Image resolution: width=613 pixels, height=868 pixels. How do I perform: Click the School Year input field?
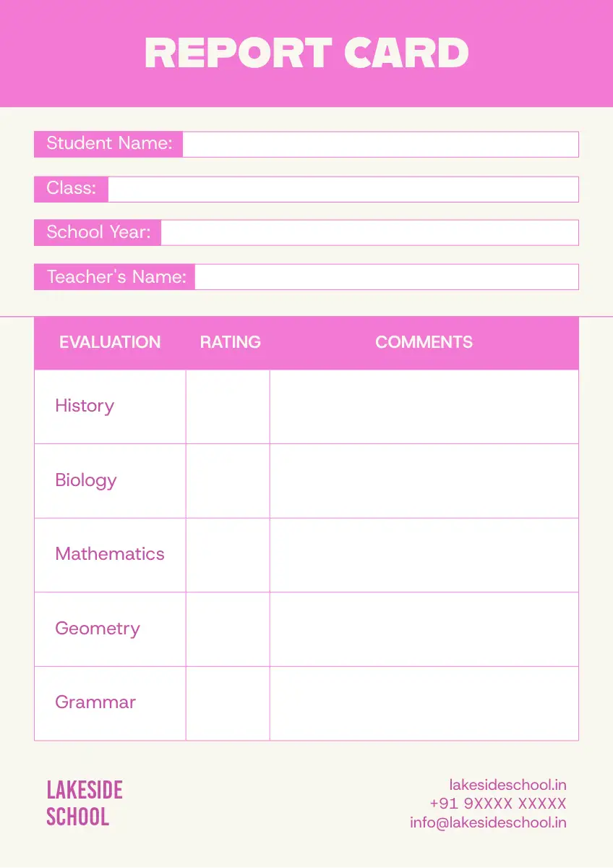click(370, 232)
